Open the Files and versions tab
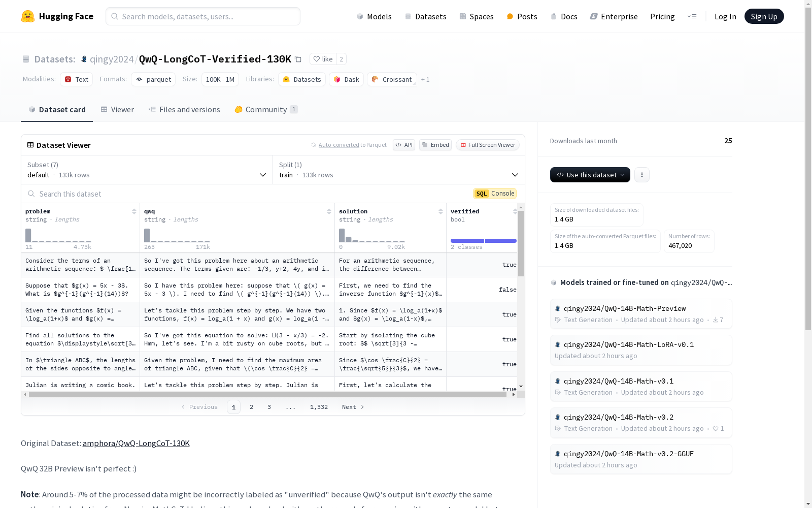 pyautogui.click(x=184, y=110)
